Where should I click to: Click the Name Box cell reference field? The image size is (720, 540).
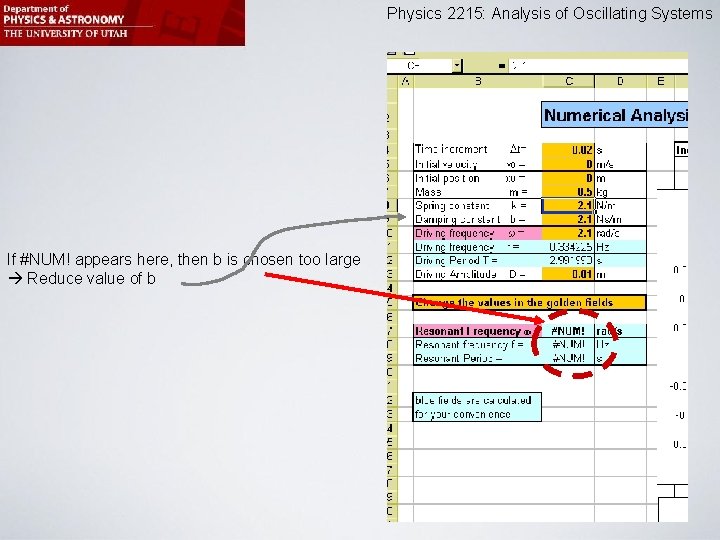pos(420,66)
